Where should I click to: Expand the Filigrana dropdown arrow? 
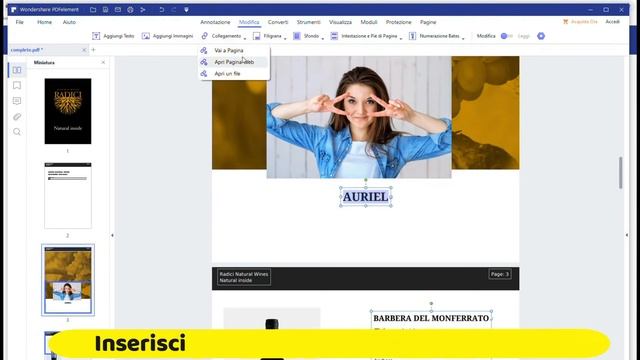[285, 38]
